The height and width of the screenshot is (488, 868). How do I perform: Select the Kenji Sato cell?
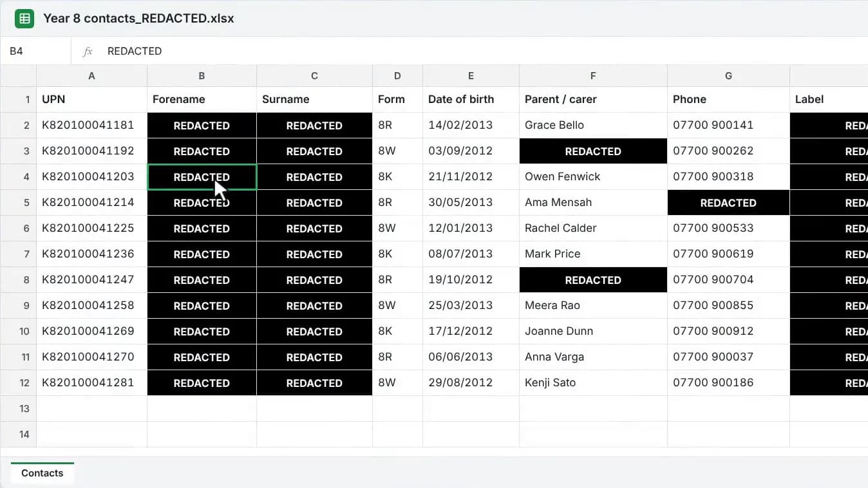[x=593, y=383]
